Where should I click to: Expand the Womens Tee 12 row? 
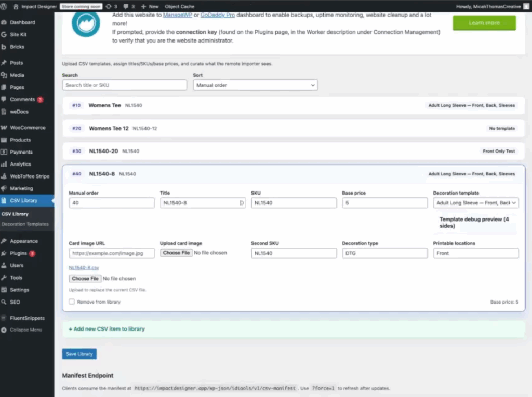point(294,128)
